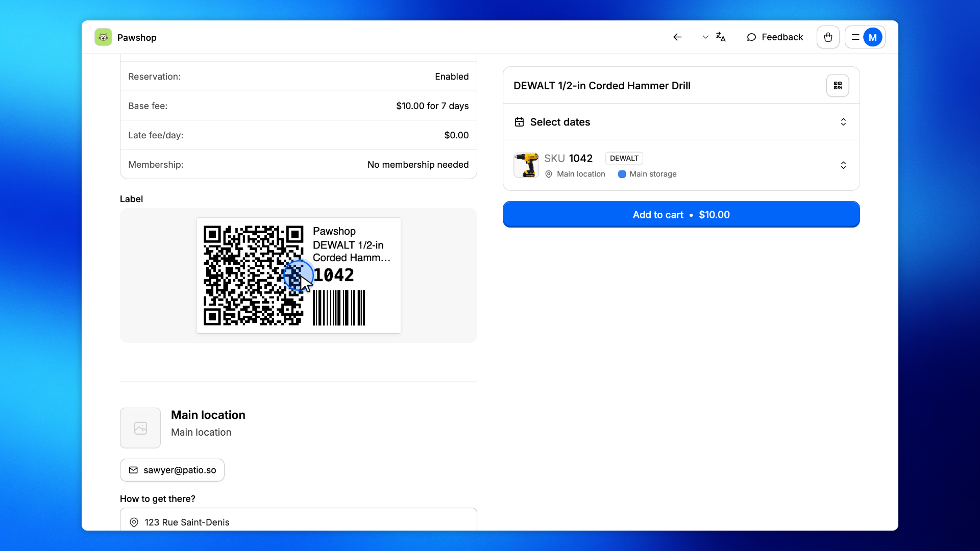The width and height of the screenshot is (980, 551).
Task: Open the sawyer@patio.so email link
Action: [x=172, y=470]
